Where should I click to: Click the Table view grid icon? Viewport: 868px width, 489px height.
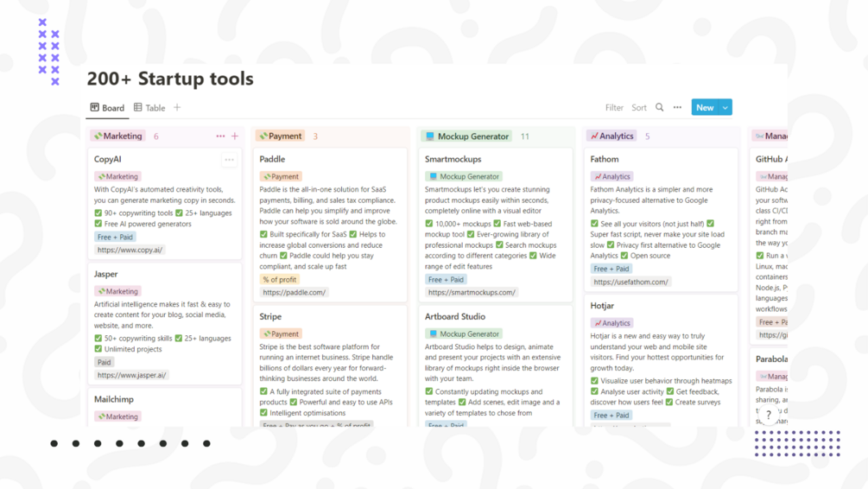138,107
